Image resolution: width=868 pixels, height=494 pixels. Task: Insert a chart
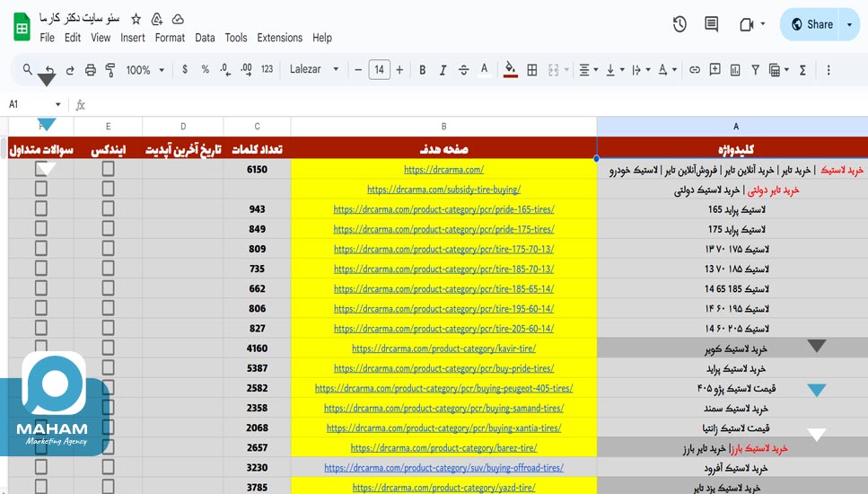point(735,70)
